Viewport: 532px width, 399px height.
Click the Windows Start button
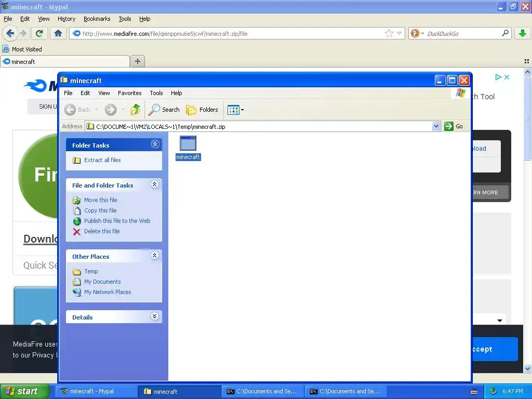pyautogui.click(x=24, y=391)
